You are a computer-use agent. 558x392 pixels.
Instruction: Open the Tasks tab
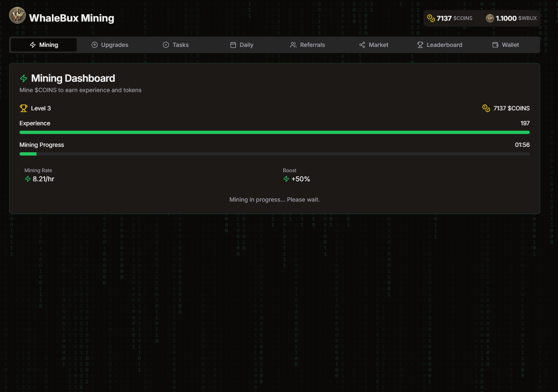(175, 45)
